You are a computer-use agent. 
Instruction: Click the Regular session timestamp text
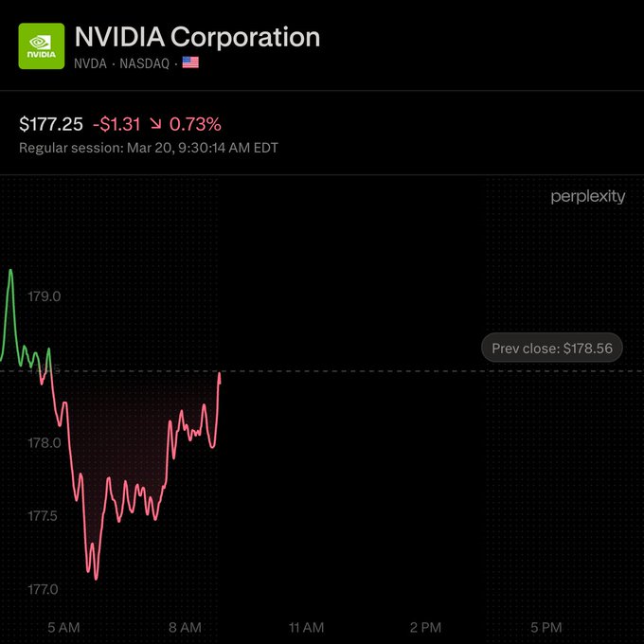(148, 148)
